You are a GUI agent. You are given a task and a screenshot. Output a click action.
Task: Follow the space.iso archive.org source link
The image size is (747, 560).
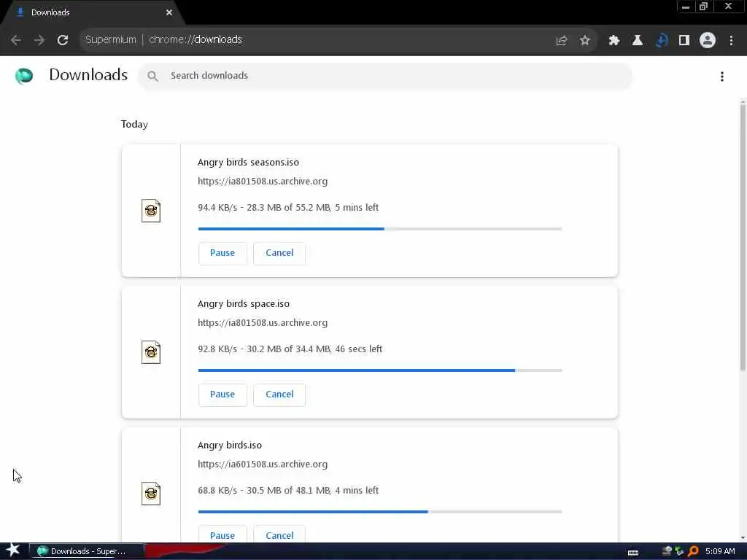[x=263, y=323]
